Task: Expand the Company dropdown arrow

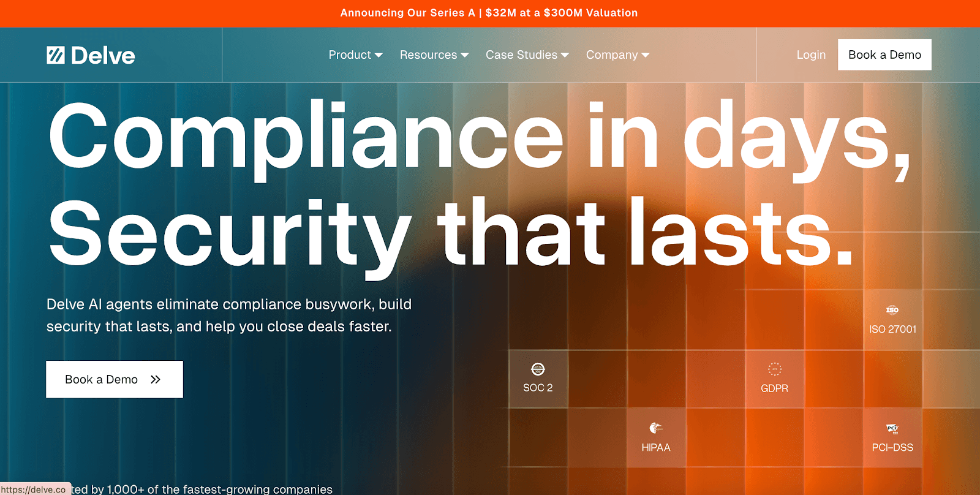Action: [x=645, y=55]
